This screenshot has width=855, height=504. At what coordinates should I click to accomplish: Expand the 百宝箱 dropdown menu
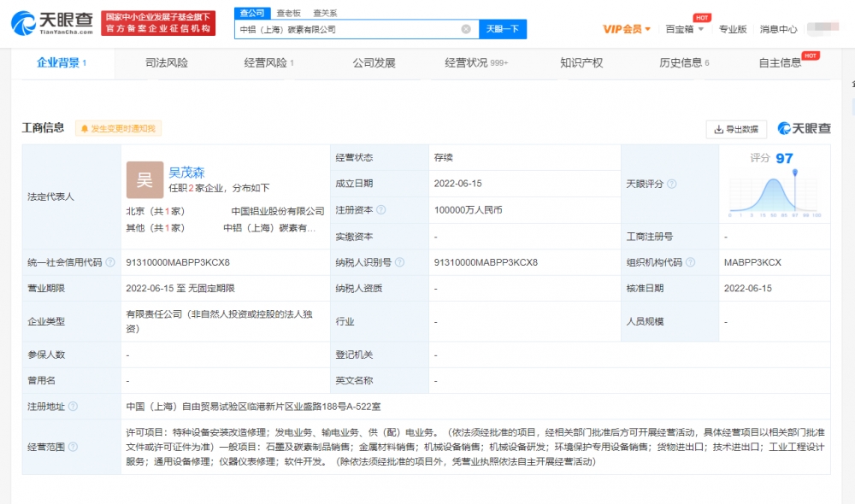pyautogui.click(x=684, y=29)
